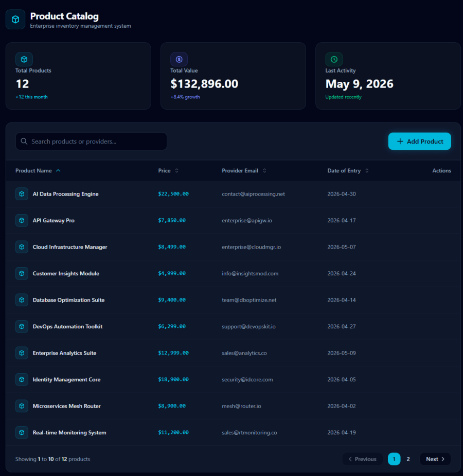
Task: Sort the table by Price
Action: [168, 171]
